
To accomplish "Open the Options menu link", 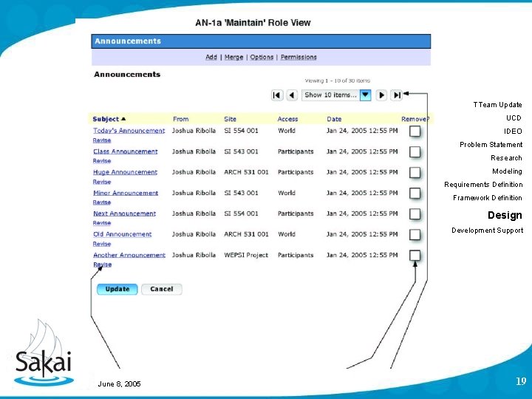I will [x=262, y=57].
